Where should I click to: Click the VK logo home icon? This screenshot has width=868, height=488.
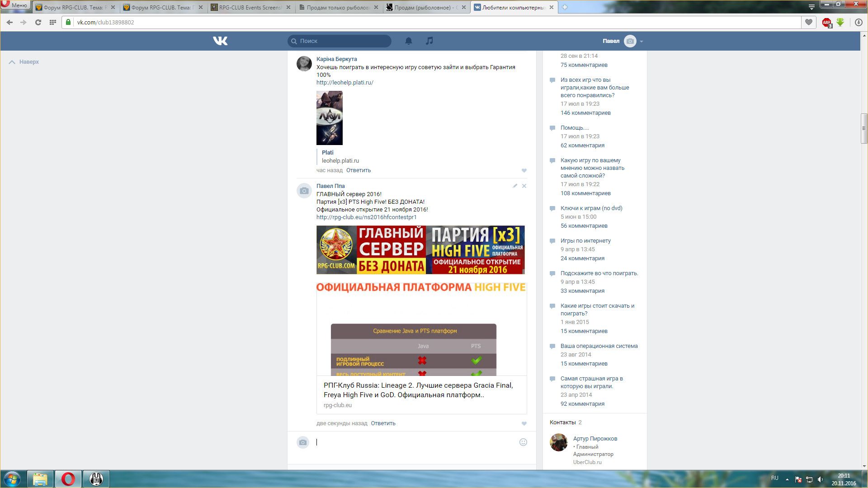pos(220,41)
